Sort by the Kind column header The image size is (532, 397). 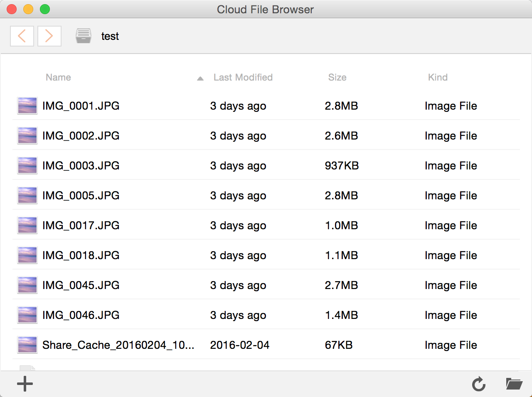point(438,77)
